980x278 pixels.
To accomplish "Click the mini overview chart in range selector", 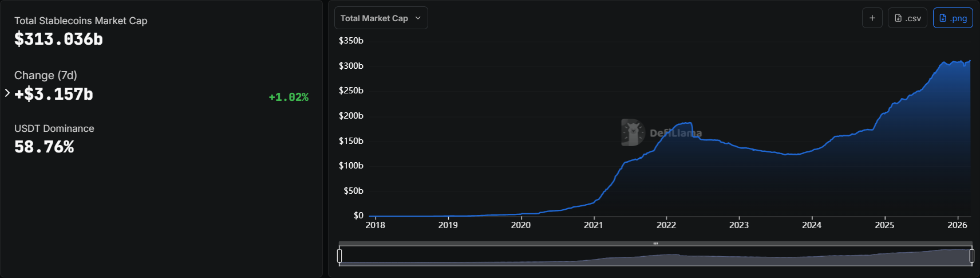I will 655,257.
